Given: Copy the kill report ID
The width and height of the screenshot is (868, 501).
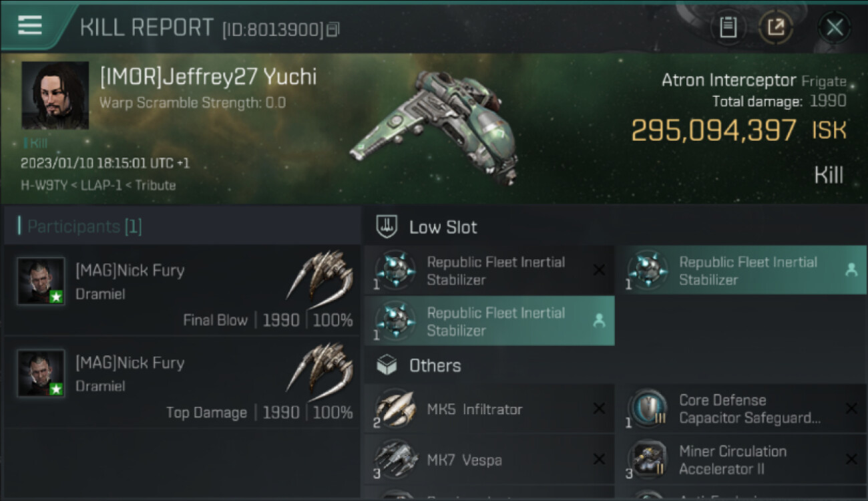Looking at the screenshot, I should (x=333, y=29).
